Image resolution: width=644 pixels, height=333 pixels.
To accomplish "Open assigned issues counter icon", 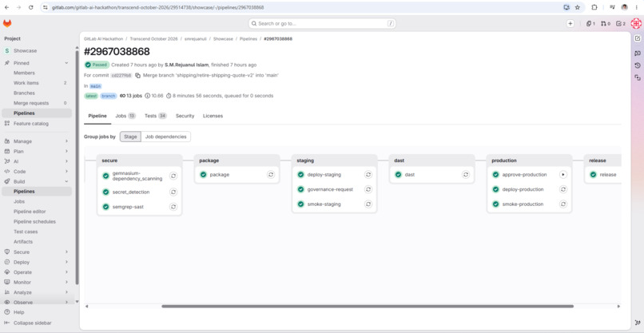I will (590, 24).
